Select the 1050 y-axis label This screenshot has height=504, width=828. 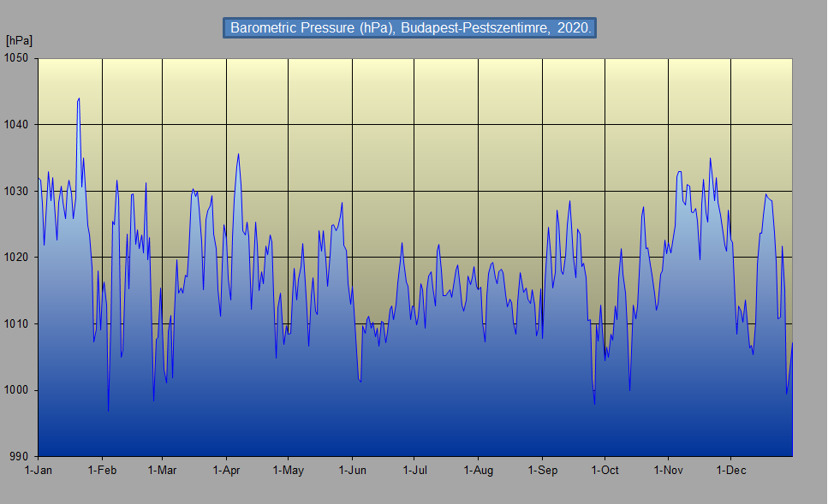coord(17,58)
